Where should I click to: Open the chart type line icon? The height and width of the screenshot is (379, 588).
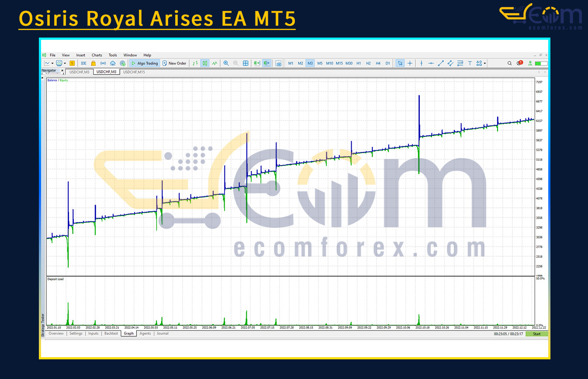(47, 63)
